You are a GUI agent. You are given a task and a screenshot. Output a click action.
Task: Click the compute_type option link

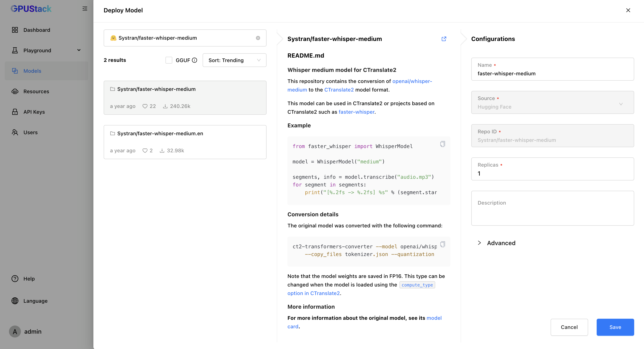tap(417, 285)
